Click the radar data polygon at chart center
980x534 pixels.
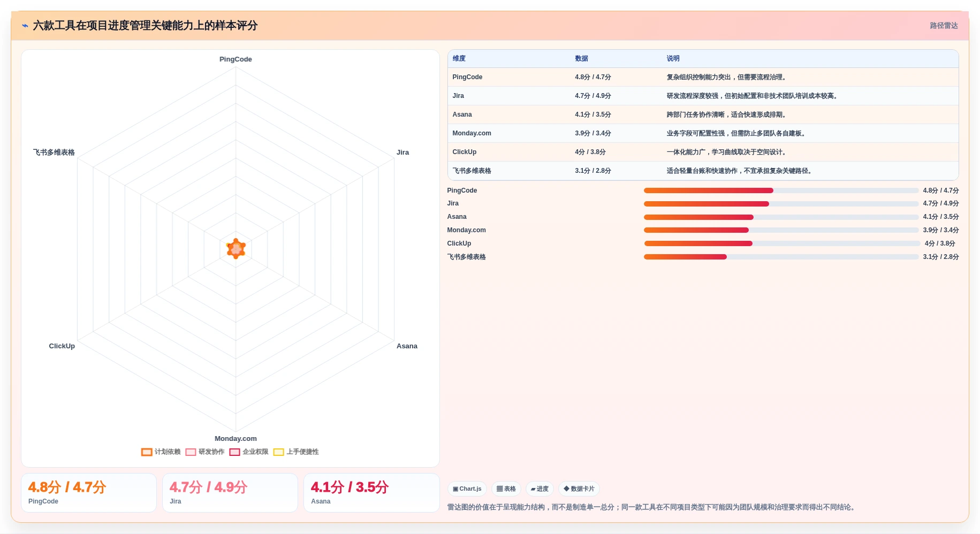point(236,249)
